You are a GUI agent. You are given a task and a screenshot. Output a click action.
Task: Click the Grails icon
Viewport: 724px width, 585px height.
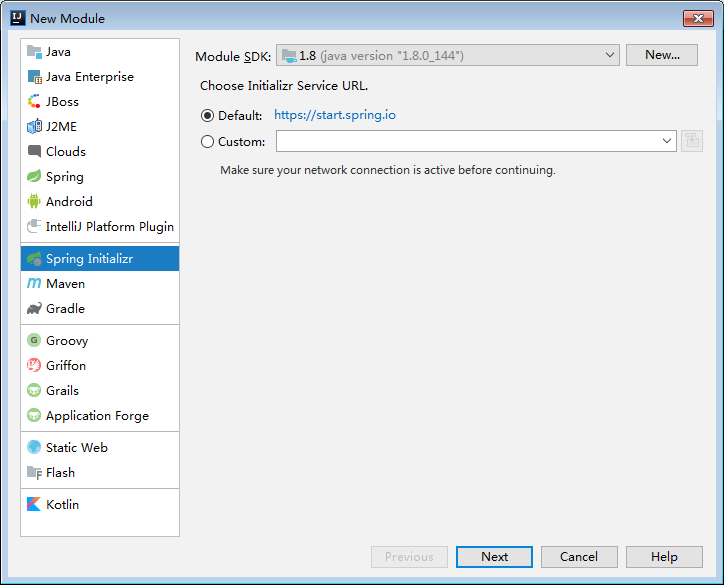click(x=34, y=390)
